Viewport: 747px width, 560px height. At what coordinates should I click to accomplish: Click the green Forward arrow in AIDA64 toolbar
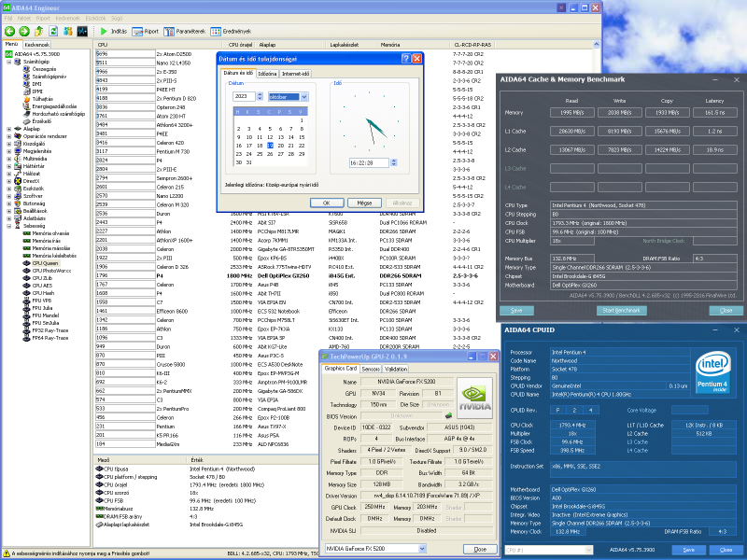point(24,32)
